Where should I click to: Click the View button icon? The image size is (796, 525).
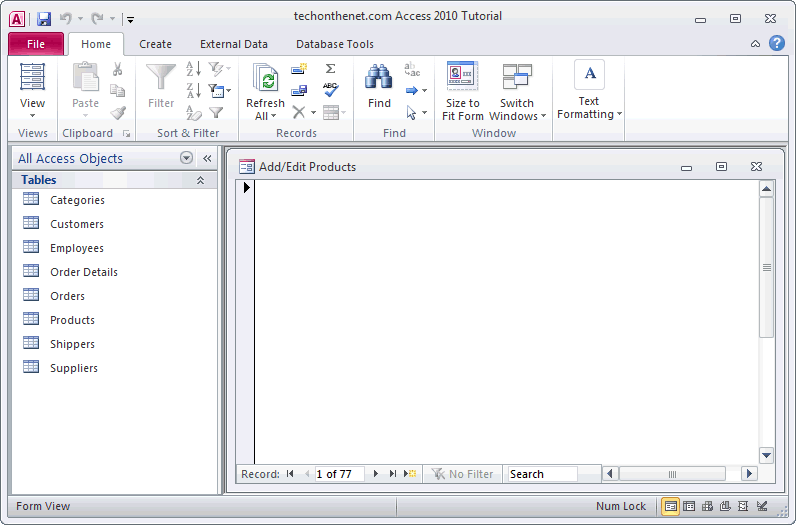[32, 76]
